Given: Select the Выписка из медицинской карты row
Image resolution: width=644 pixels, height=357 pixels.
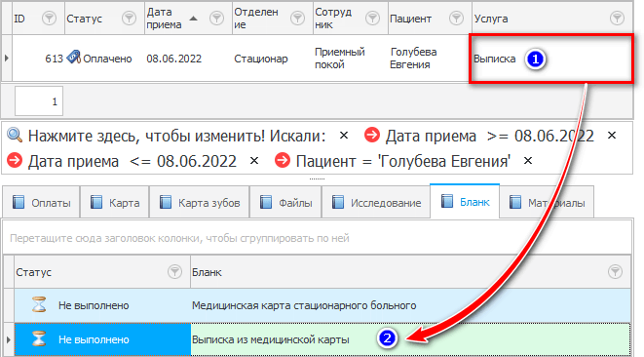Looking at the screenshot, I should 322,339.
